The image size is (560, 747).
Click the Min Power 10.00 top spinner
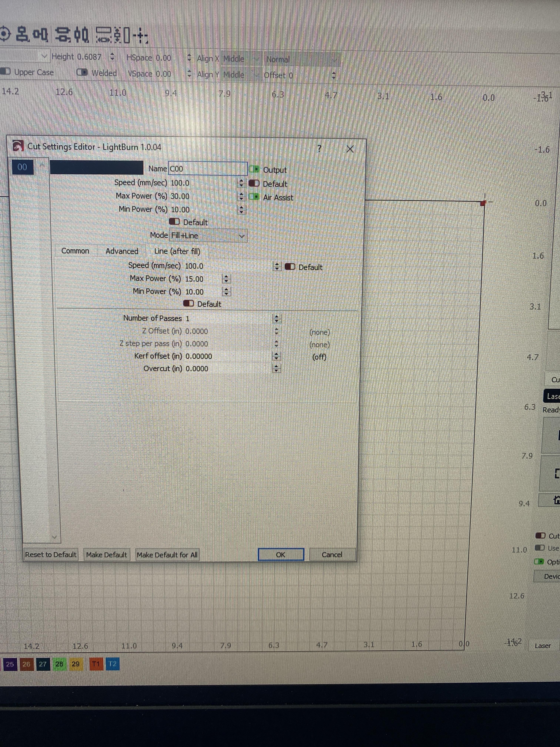click(x=241, y=210)
